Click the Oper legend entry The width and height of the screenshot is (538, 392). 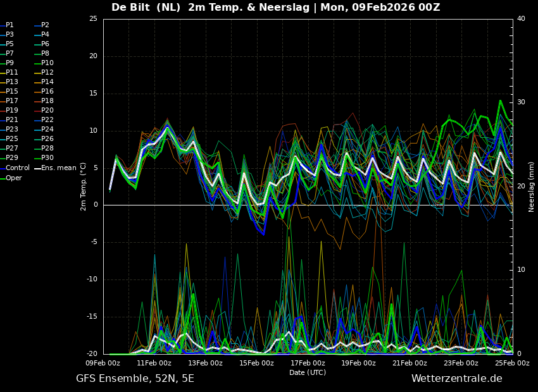[13, 178]
